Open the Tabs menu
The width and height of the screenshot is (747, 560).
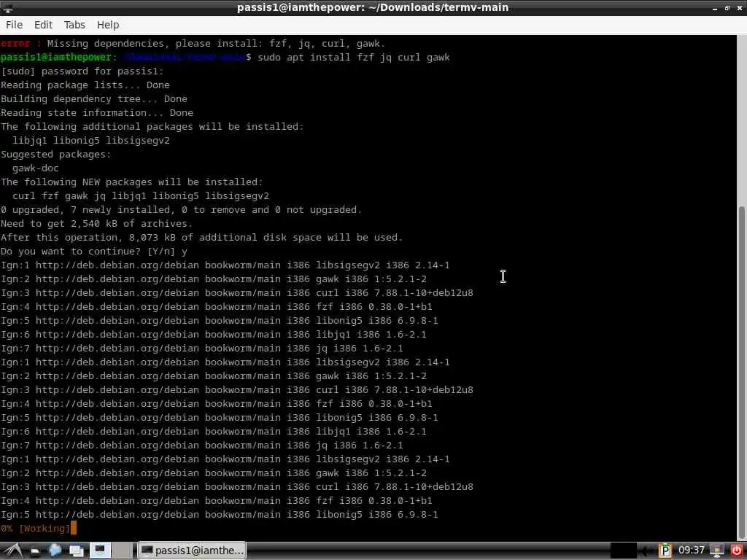point(75,25)
